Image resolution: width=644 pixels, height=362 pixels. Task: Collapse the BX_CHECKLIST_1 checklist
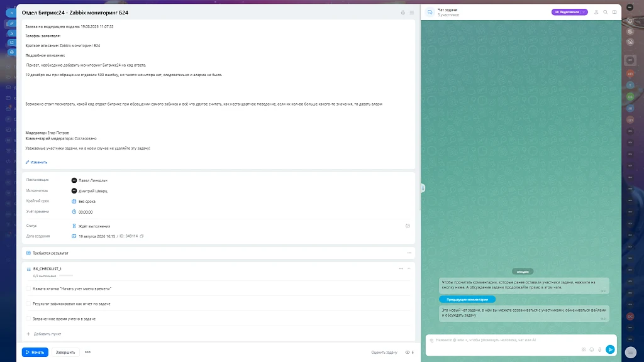point(409,269)
